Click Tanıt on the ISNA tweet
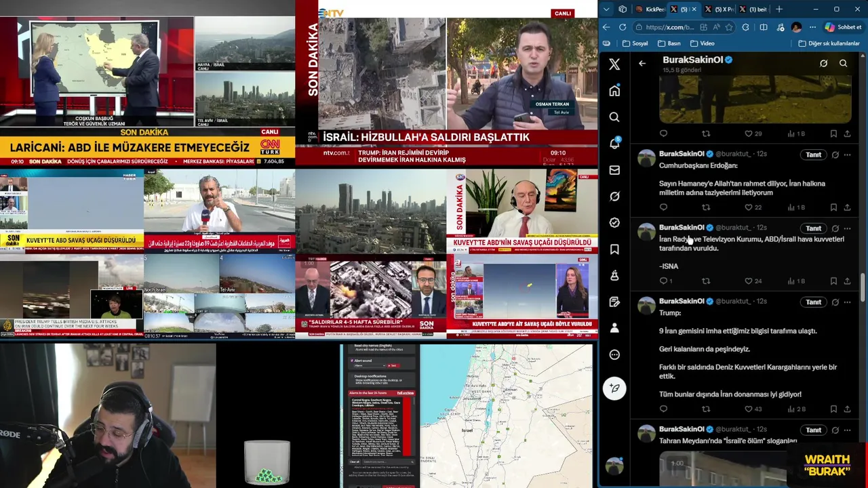 813,228
